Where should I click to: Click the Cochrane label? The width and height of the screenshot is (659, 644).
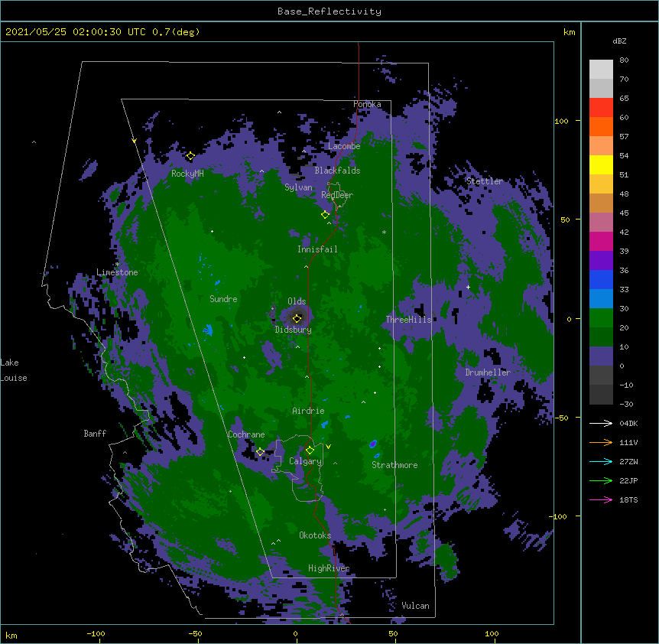[246, 434]
